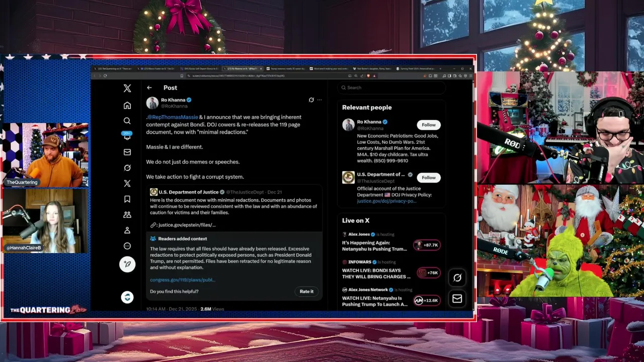Click the +87.7K listeners badge
The height and width of the screenshot is (362, 644).
427,245
